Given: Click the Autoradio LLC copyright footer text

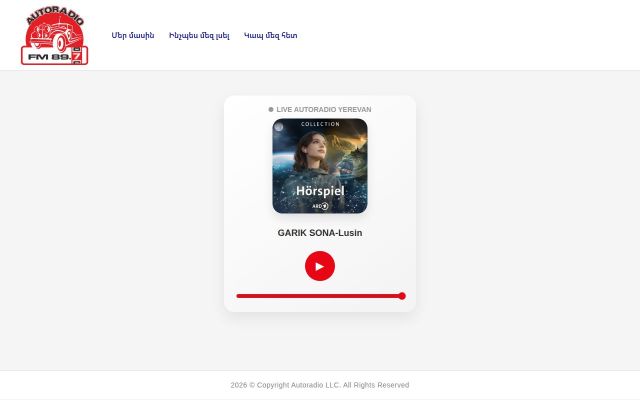Looking at the screenshot, I should click(x=320, y=385).
